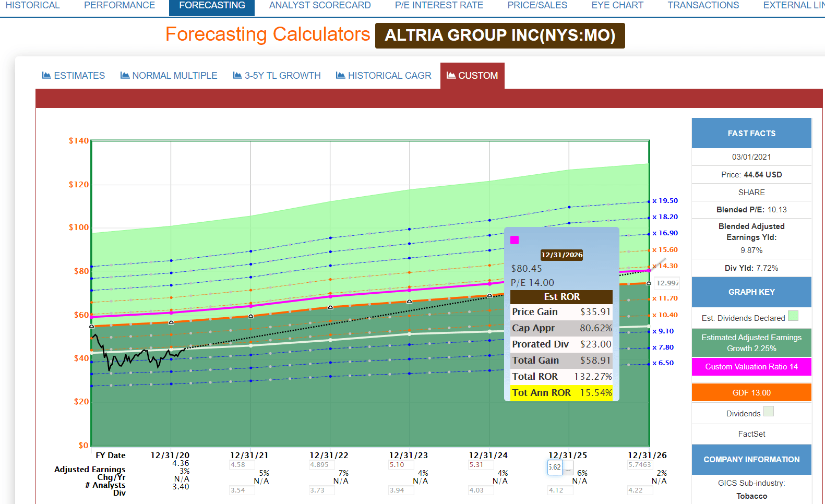Click the Prorated Div $23.00 tooltip row
Viewport: 825px width, 504px height.
click(561, 344)
